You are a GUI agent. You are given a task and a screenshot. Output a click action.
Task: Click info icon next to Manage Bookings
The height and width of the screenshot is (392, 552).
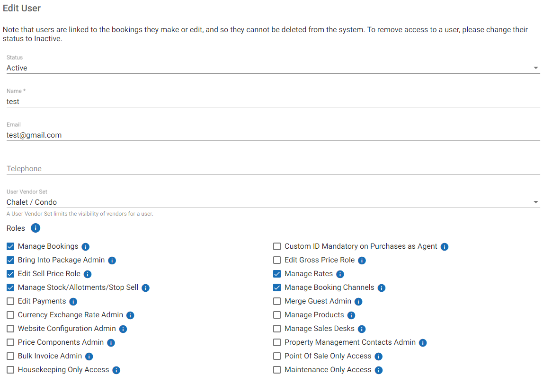(86, 247)
